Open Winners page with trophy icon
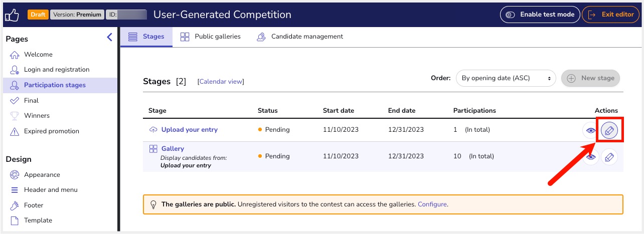Screen dimensions: 644x234 [x=37, y=116]
